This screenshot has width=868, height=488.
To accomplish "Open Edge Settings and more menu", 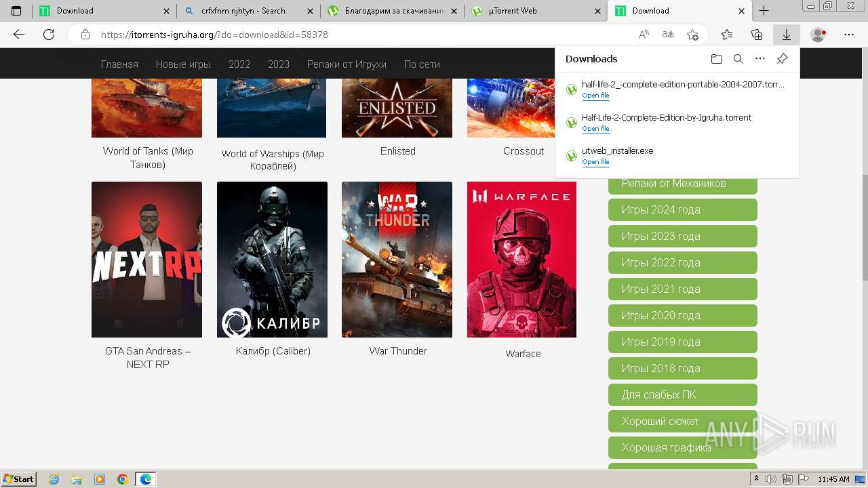I will [849, 35].
